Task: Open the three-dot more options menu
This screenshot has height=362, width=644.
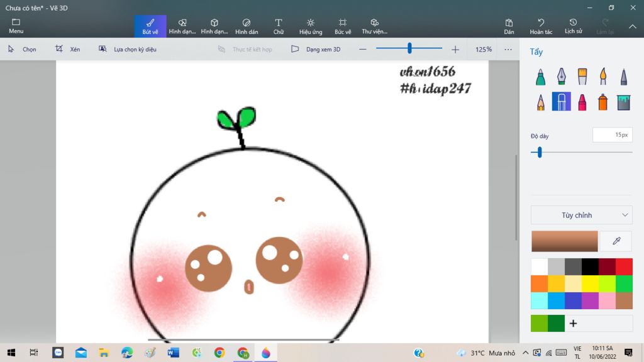Action: [508, 49]
